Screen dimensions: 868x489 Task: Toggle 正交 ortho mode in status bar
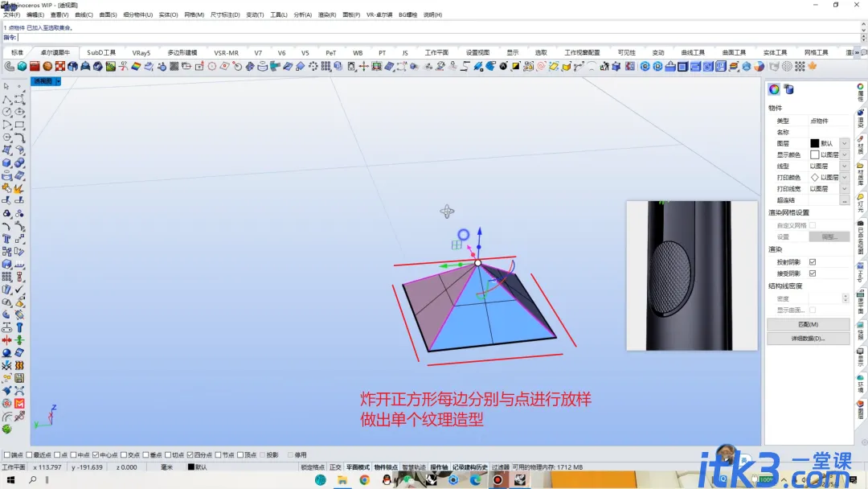coord(335,467)
